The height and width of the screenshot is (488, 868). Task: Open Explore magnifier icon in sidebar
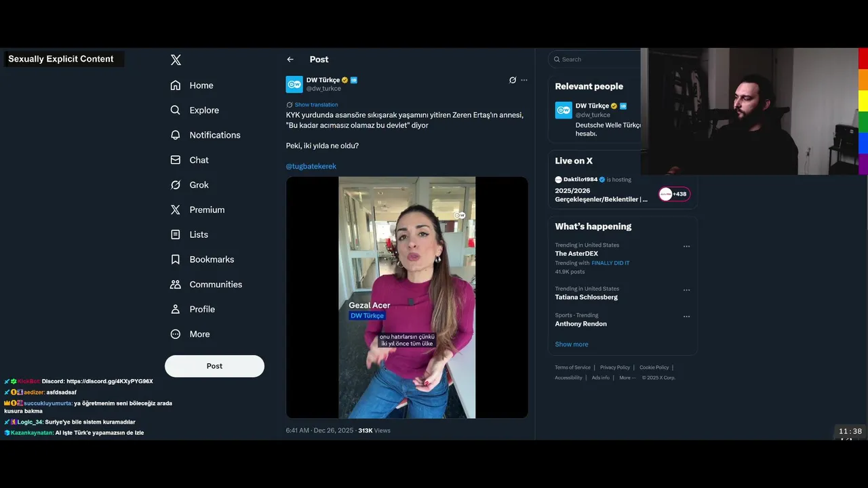coord(176,110)
